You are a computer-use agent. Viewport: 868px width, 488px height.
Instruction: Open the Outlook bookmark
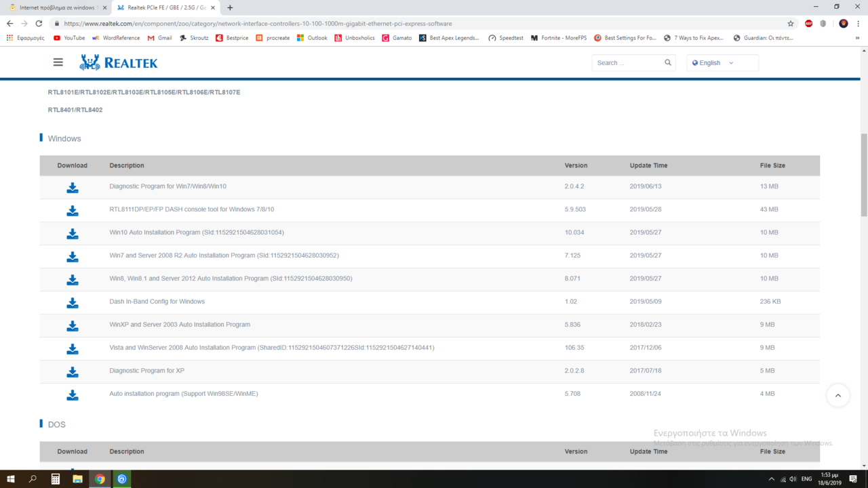click(312, 38)
